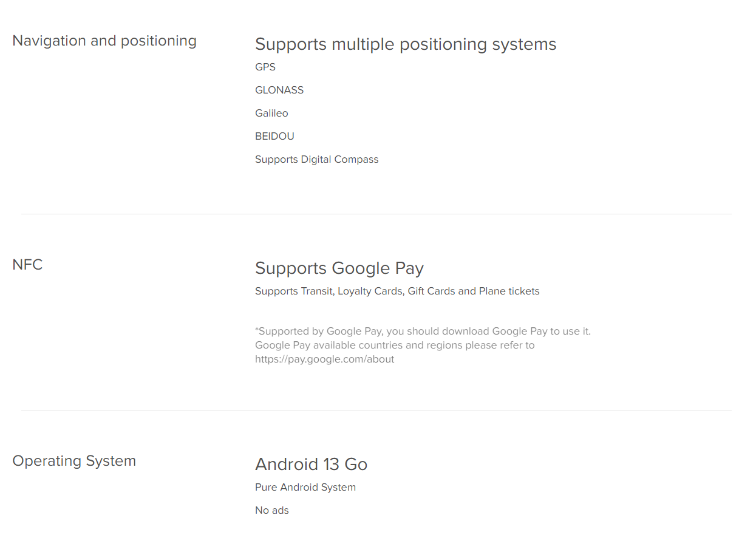This screenshot has height=555, width=756.
Task: Select the Android 13 Go heading
Action: point(311,465)
